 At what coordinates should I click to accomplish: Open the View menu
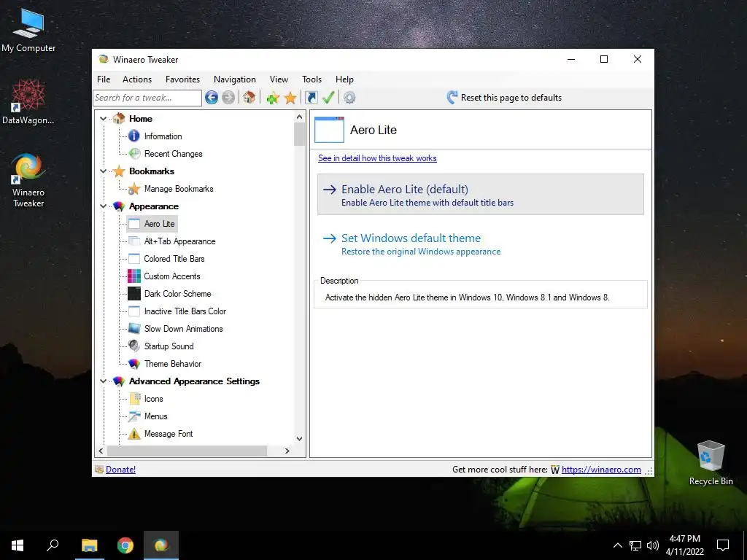click(279, 79)
